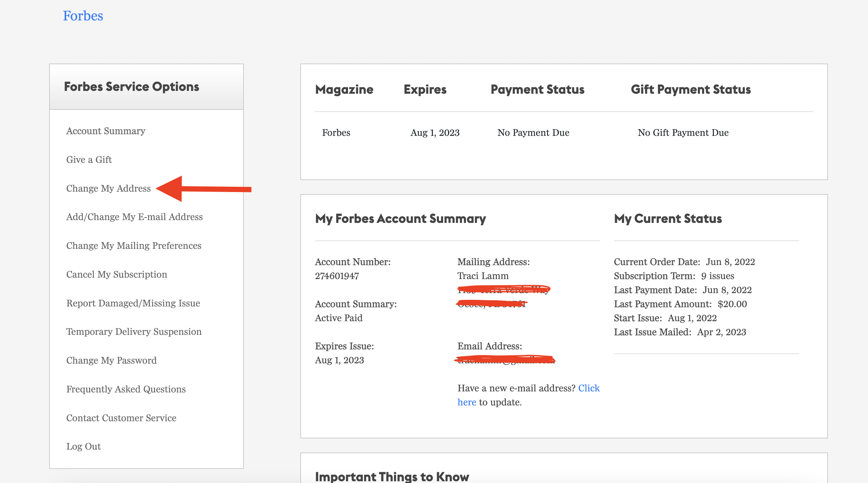The width and height of the screenshot is (868, 483).
Task: Select Give a Gift option
Action: point(89,160)
